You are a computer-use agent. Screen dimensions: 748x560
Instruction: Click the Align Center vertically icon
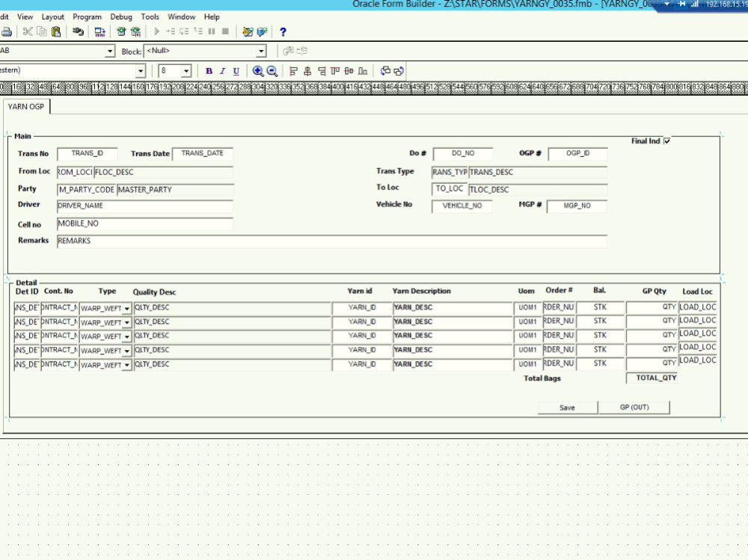tap(349, 71)
